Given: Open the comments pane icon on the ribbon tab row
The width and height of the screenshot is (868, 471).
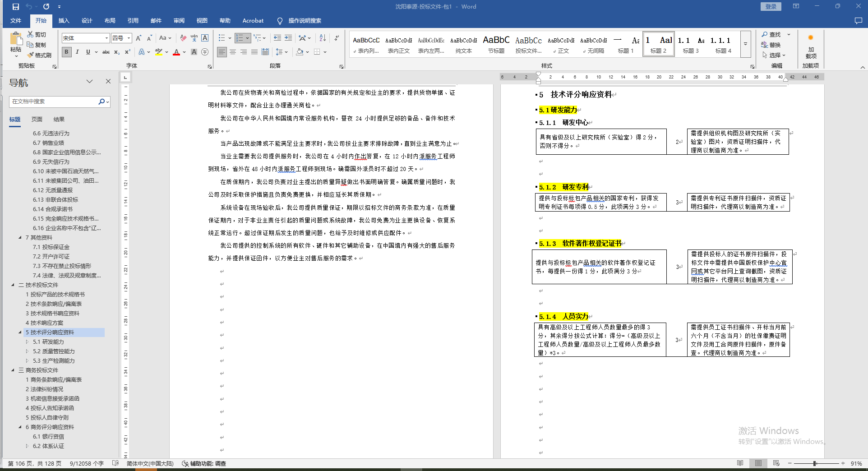Looking at the screenshot, I should point(858,21).
